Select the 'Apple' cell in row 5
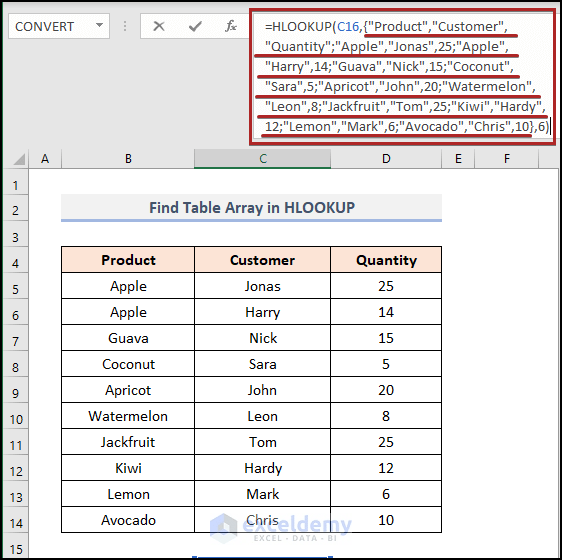The image size is (562, 560). tap(128, 286)
